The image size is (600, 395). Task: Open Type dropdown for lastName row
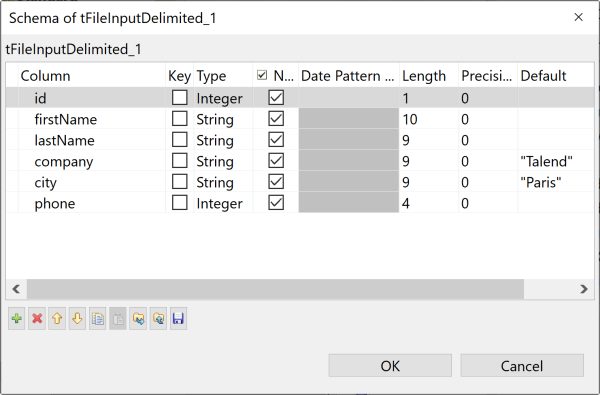point(223,140)
